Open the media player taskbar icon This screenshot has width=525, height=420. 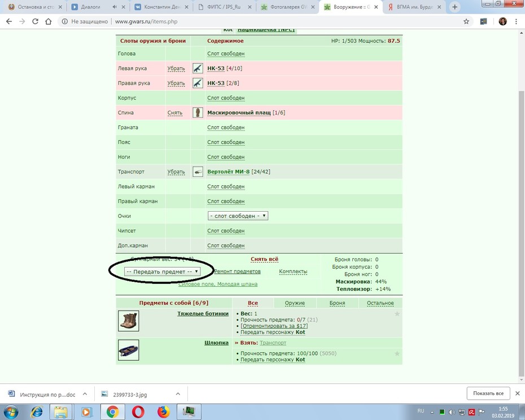click(86, 412)
